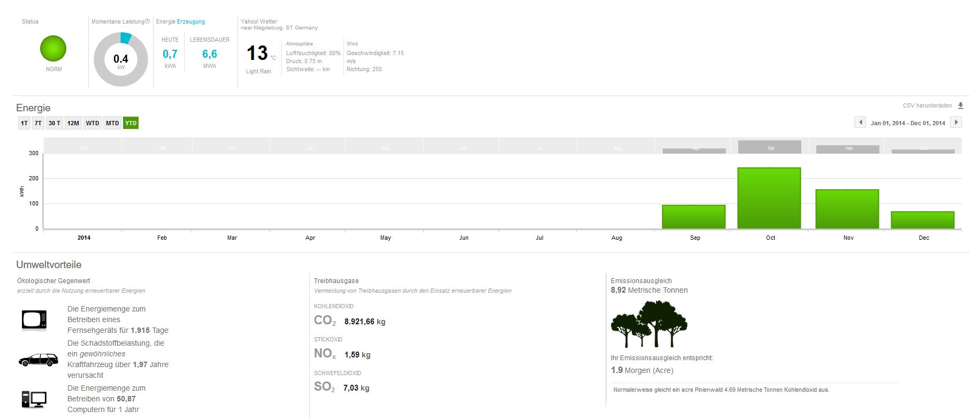Click the 0.4 kW power gauge

tap(121, 59)
